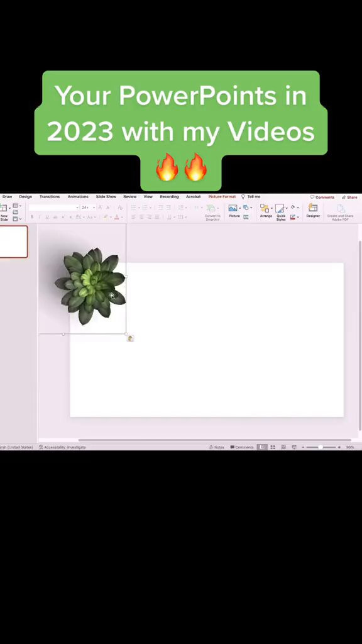The width and height of the screenshot is (362, 644).
Task: Select the slide 1 thumbnail
Action: coord(14,241)
